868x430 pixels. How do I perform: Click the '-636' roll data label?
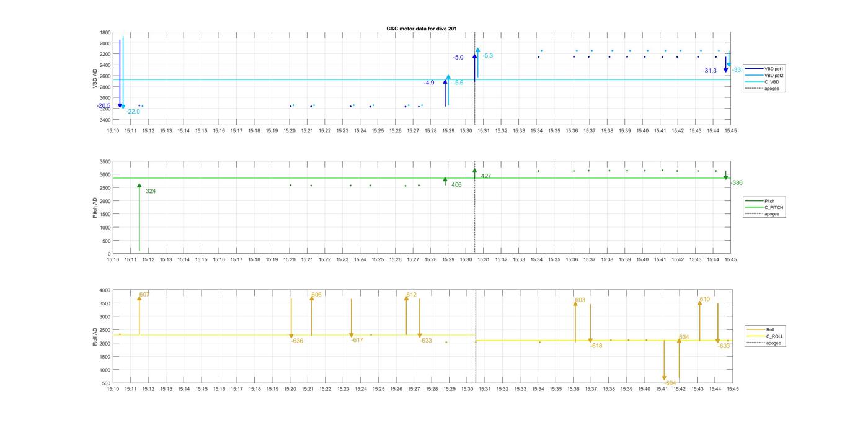(297, 341)
